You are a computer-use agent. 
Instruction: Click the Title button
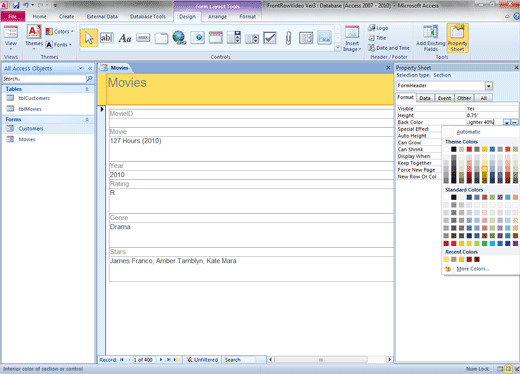pyautogui.click(x=377, y=38)
